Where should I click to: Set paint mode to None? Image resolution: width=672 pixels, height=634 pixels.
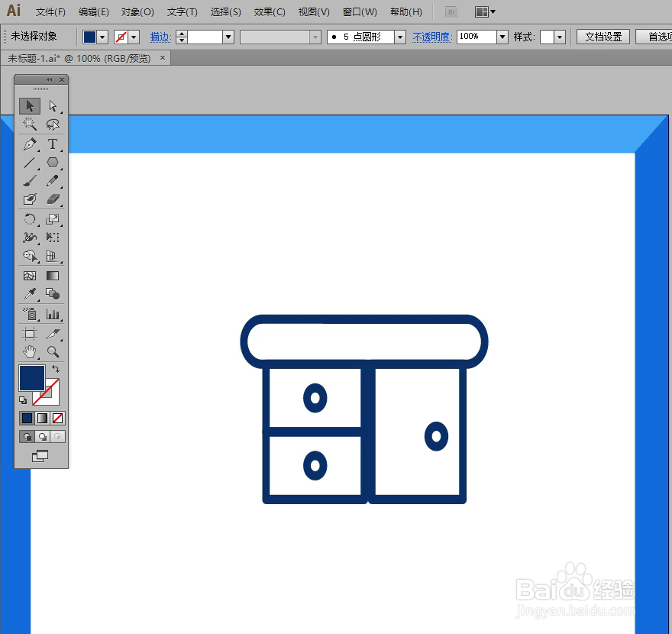click(x=57, y=418)
